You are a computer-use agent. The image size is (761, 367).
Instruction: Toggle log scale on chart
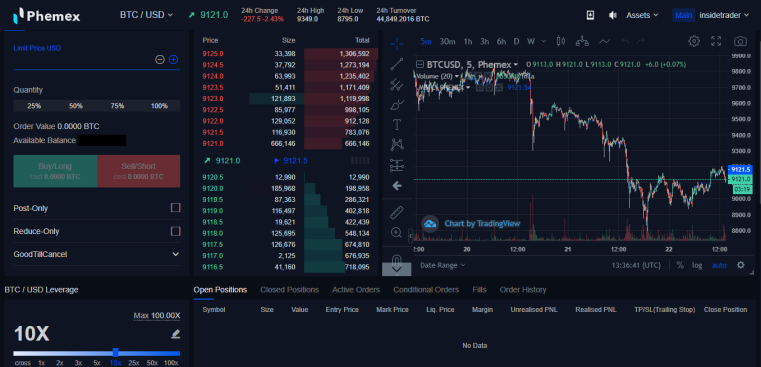pos(697,265)
